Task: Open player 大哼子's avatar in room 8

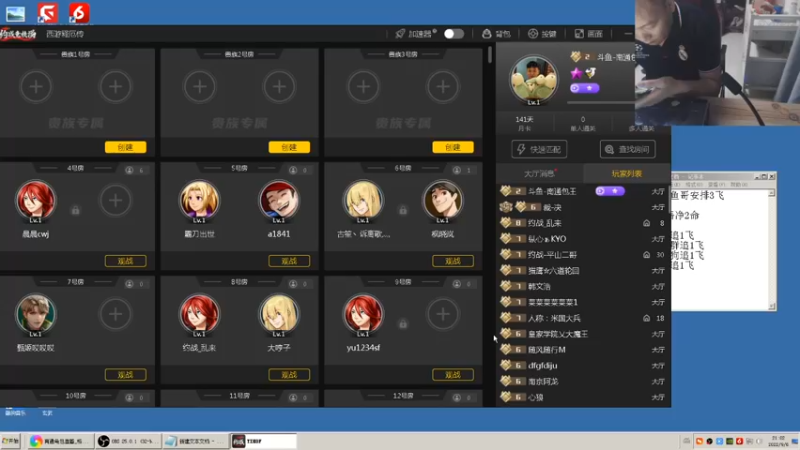Action: [279, 314]
